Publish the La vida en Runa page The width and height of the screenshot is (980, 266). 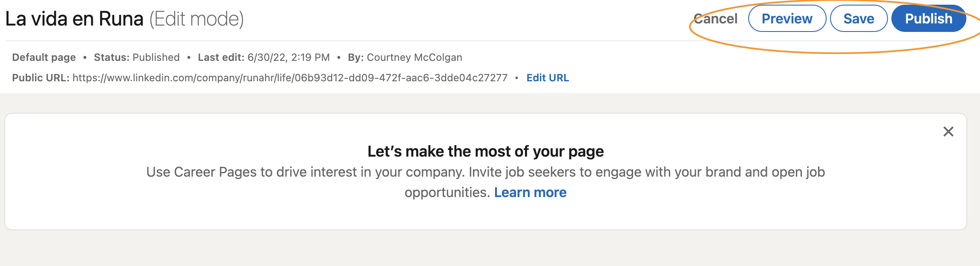928,19
